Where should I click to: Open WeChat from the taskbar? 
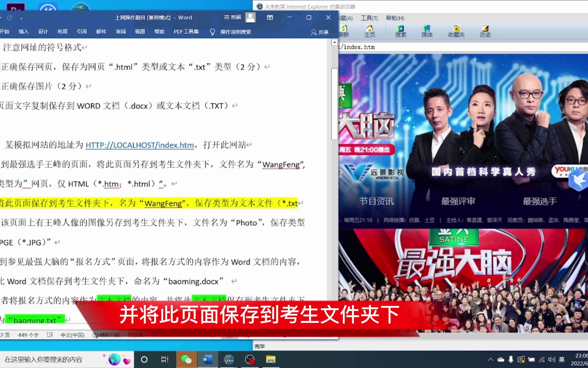(x=186, y=360)
